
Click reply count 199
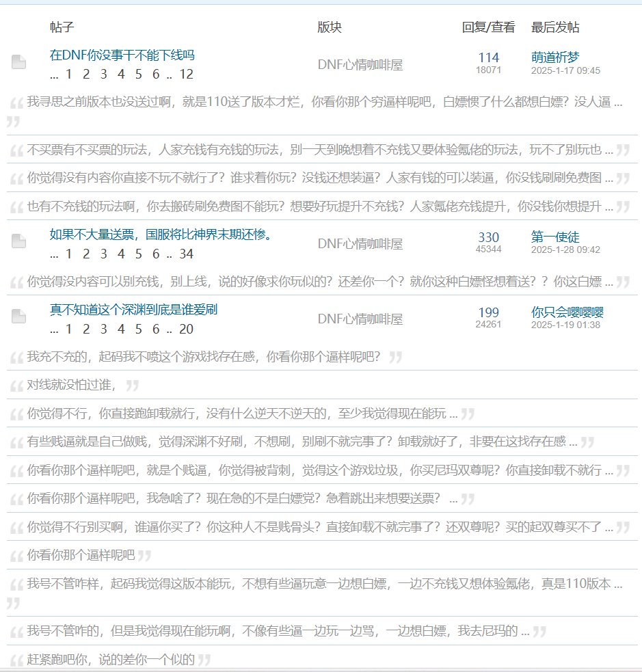coord(489,312)
